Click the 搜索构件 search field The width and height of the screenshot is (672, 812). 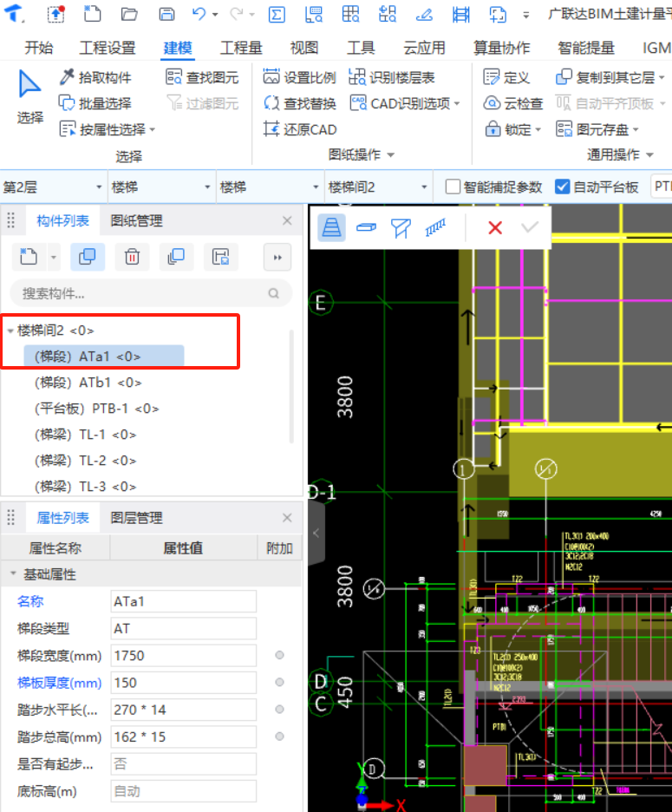[x=151, y=293]
